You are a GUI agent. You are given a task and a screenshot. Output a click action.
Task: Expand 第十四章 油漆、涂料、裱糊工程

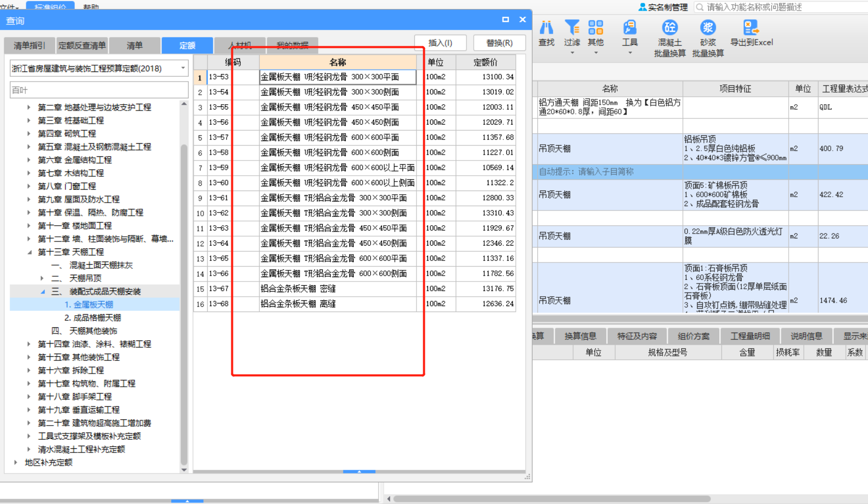point(28,344)
